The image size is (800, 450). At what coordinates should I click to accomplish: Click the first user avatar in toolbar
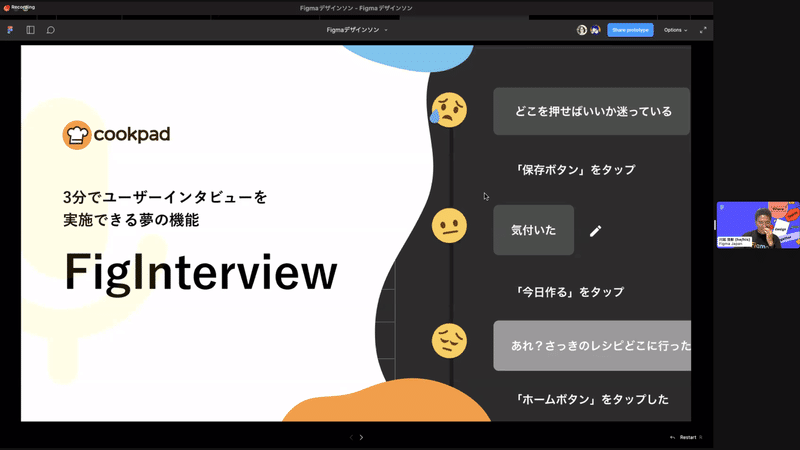click(582, 30)
